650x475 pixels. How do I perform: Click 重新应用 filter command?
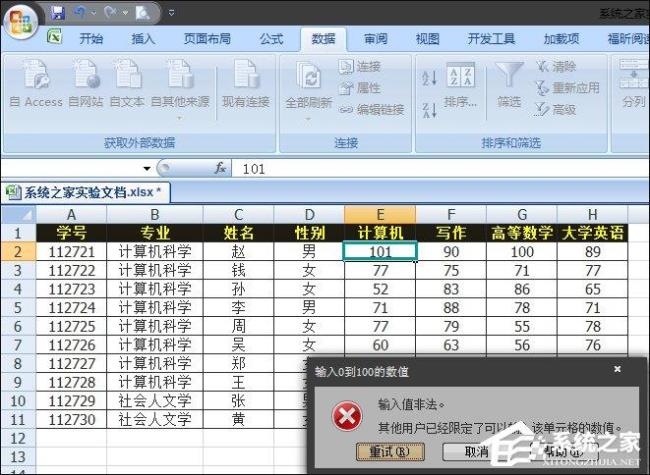click(x=568, y=88)
